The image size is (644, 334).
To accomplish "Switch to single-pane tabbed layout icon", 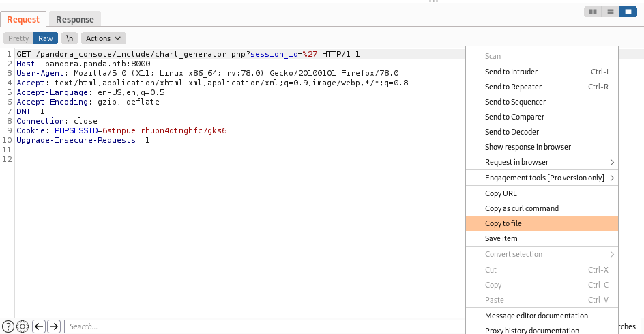I will (628, 12).
